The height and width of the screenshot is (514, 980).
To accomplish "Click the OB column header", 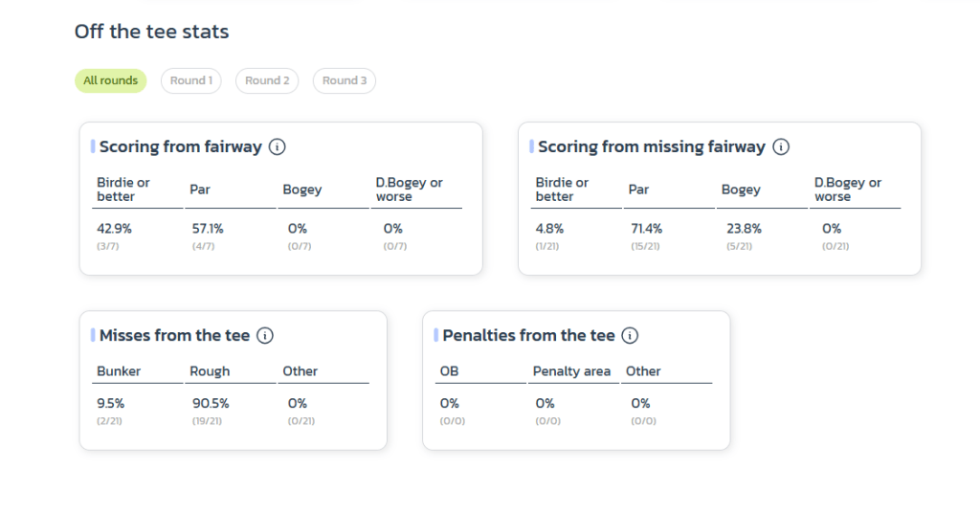I will 449,371.
